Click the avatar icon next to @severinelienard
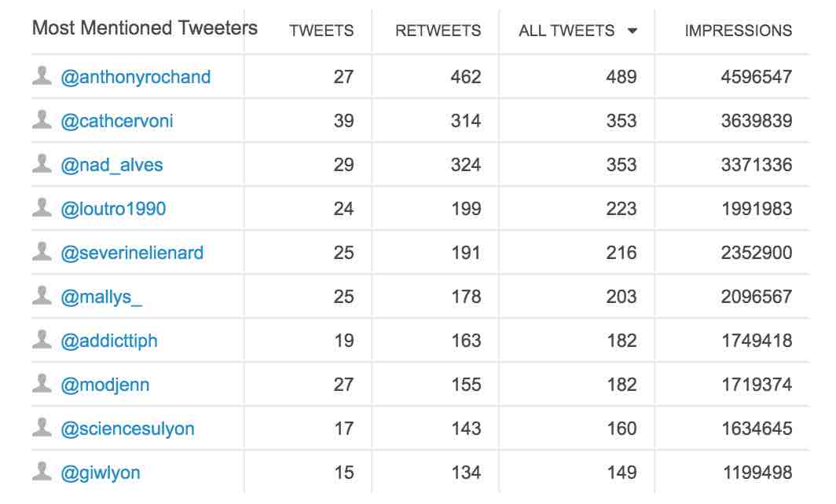 click(42, 252)
